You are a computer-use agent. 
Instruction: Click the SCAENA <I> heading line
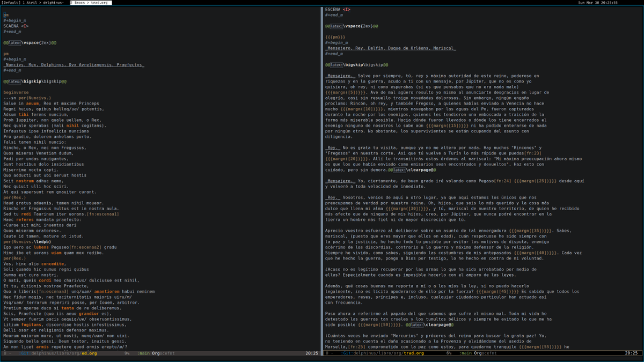point(16,26)
